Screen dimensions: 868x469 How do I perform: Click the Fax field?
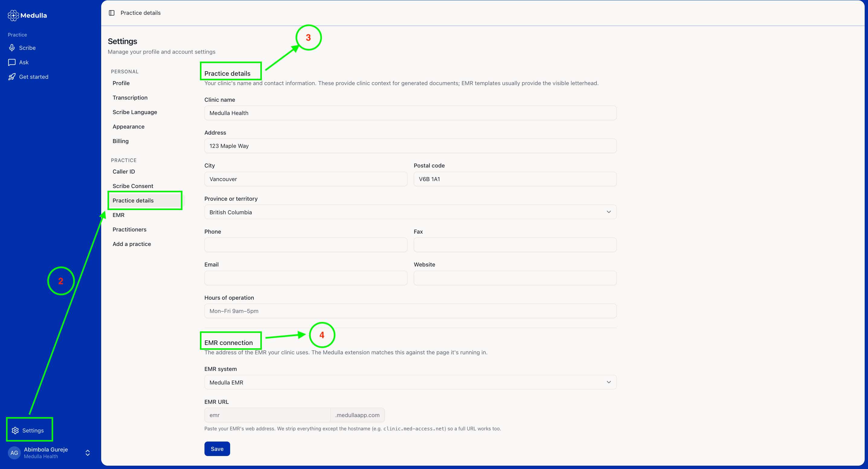pyautogui.click(x=515, y=245)
